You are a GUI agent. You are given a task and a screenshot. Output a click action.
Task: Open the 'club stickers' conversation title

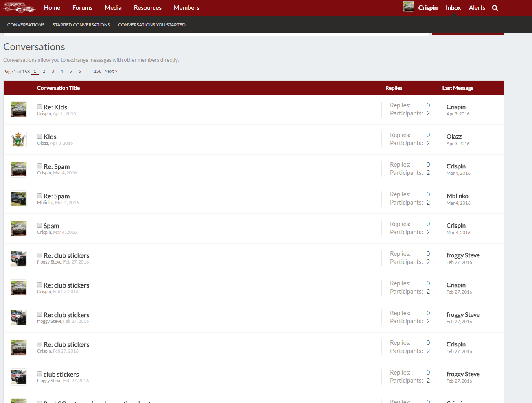61,374
